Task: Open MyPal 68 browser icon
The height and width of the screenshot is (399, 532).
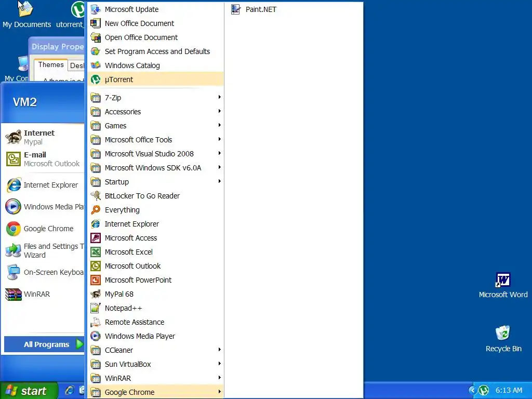Action: pyautogui.click(x=96, y=294)
